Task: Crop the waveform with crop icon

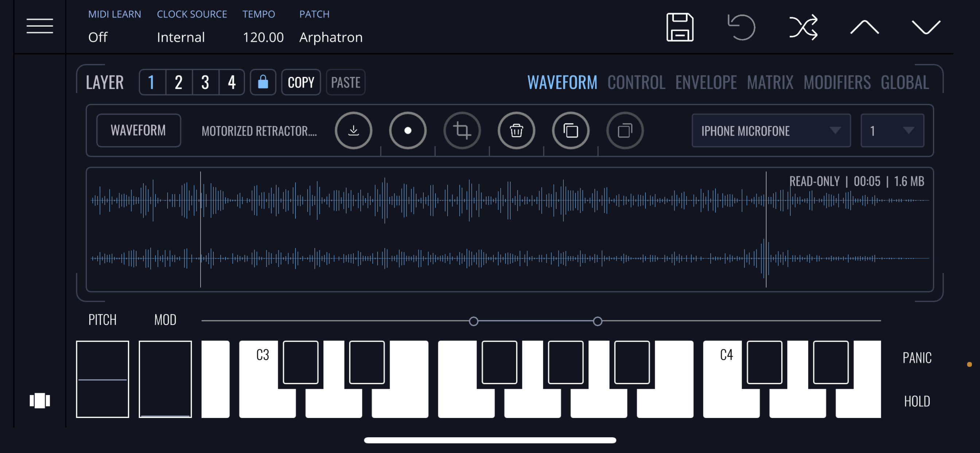Action: tap(462, 131)
